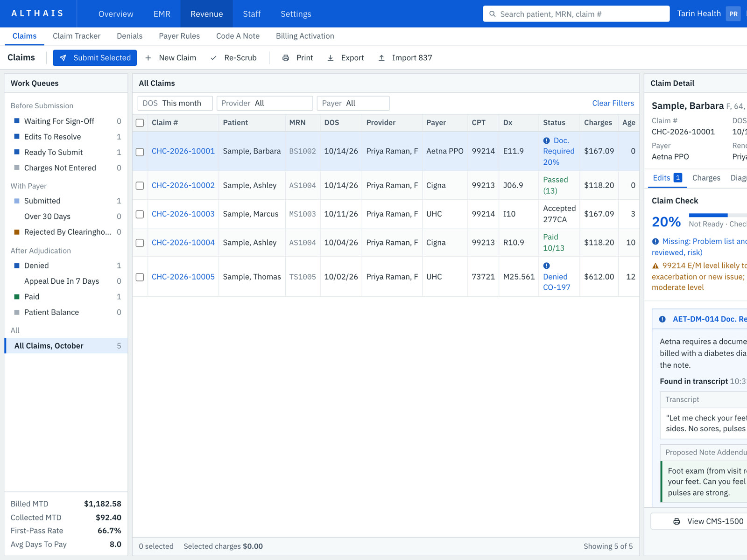Viewport: 747px width, 560px height.
Task: Click the info icon beside Missing: Problem list
Action: coord(655,241)
